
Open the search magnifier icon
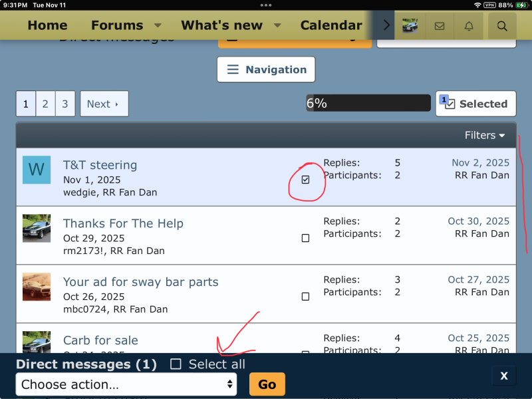click(502, 26)
